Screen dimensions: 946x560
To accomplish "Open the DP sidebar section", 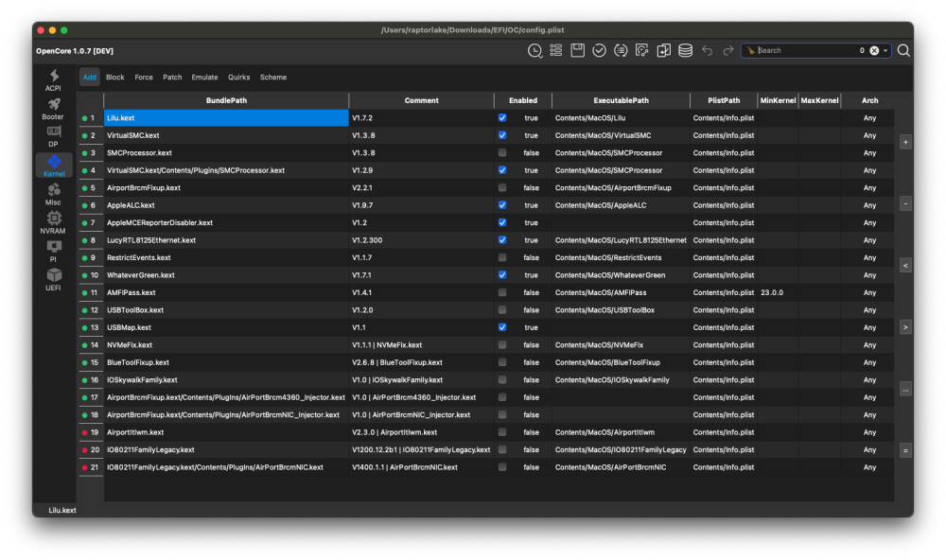I will coord(53,136).
